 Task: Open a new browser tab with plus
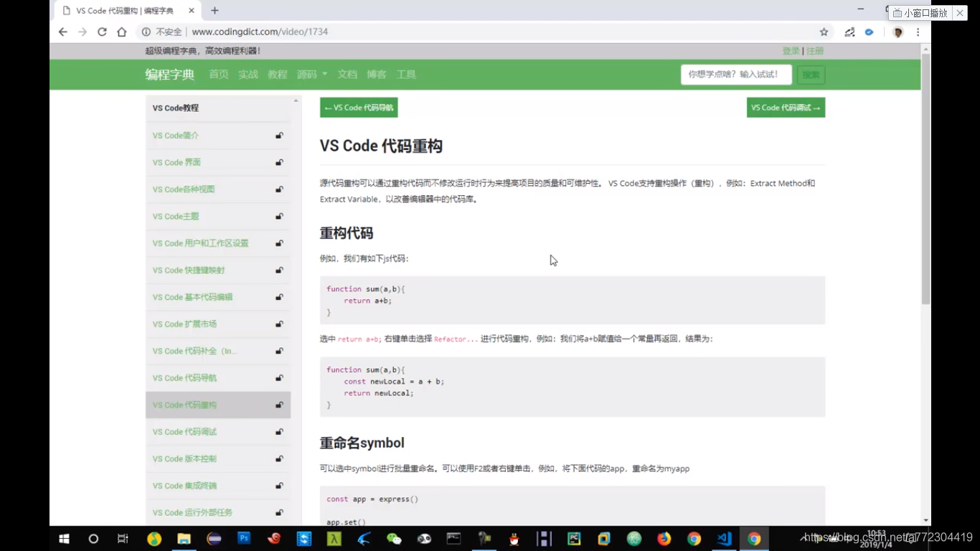click(x=215, y=11)
